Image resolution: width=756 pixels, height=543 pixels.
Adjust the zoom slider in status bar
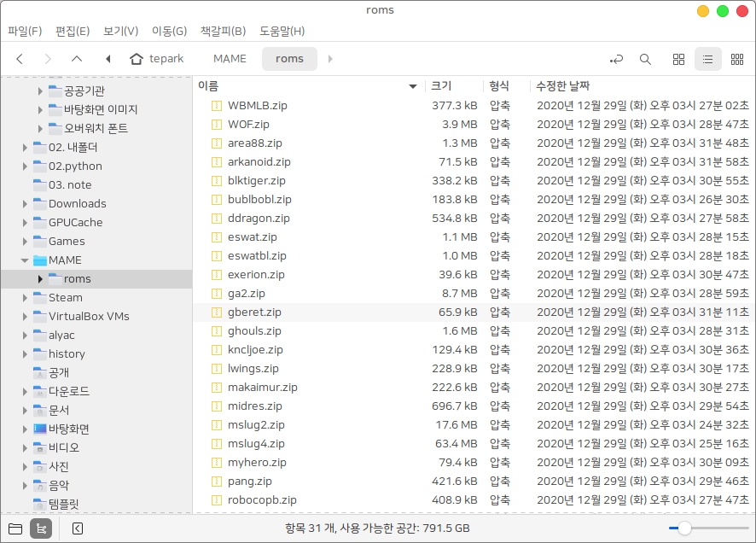[x=684, y=528]
